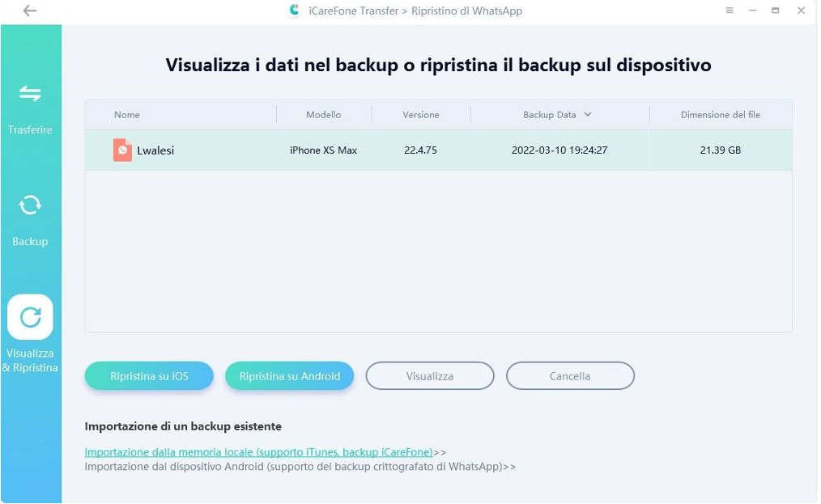The image size is (821, 504).
Task: Click the Modello column header
Action: pyautogui.click(x=324, y=115)
